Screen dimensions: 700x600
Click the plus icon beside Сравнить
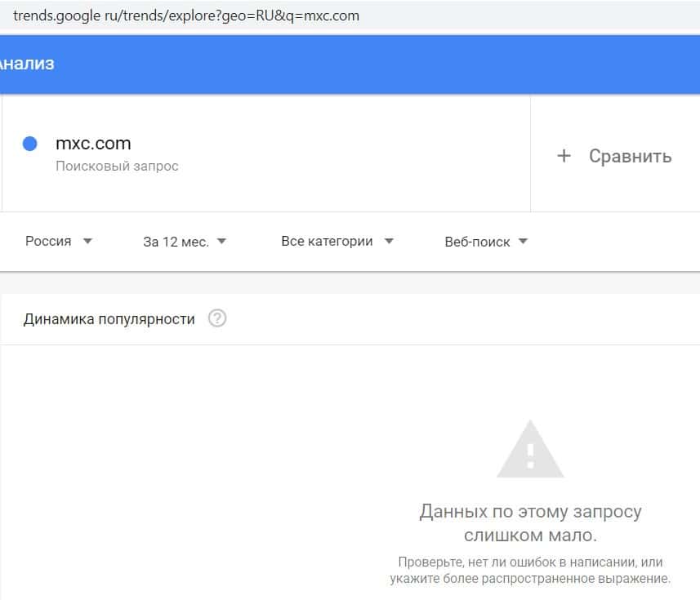click(564, 156)
